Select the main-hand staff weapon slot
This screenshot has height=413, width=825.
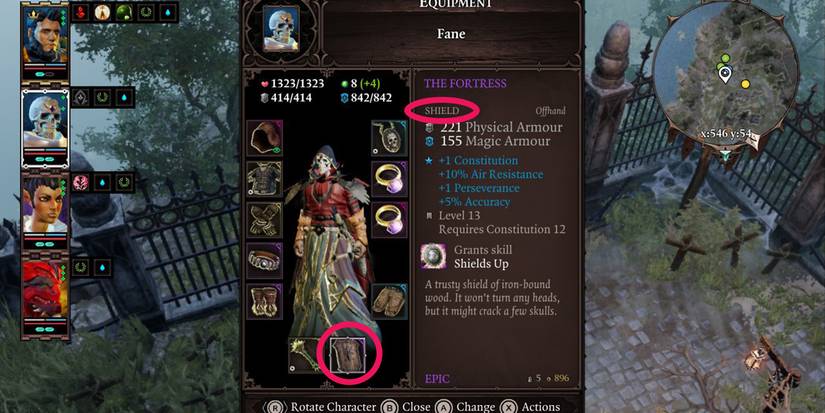(x=307, y=356)
